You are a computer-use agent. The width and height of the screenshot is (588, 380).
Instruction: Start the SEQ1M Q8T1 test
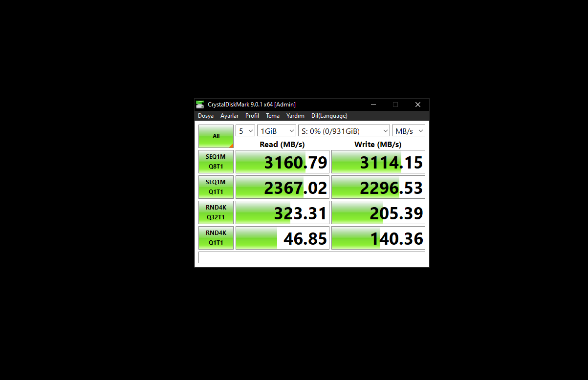tap(216, 162)
